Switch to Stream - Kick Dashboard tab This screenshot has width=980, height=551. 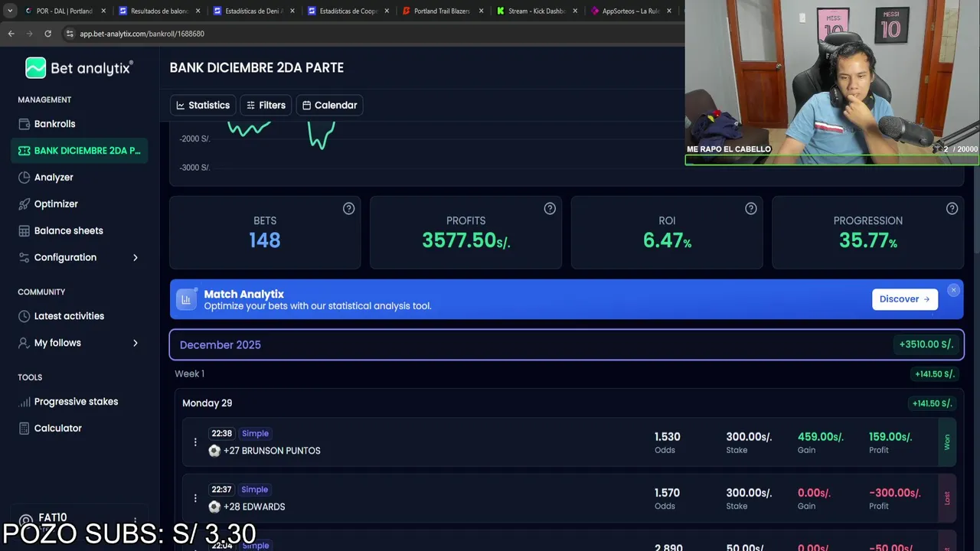click(536, 11)
